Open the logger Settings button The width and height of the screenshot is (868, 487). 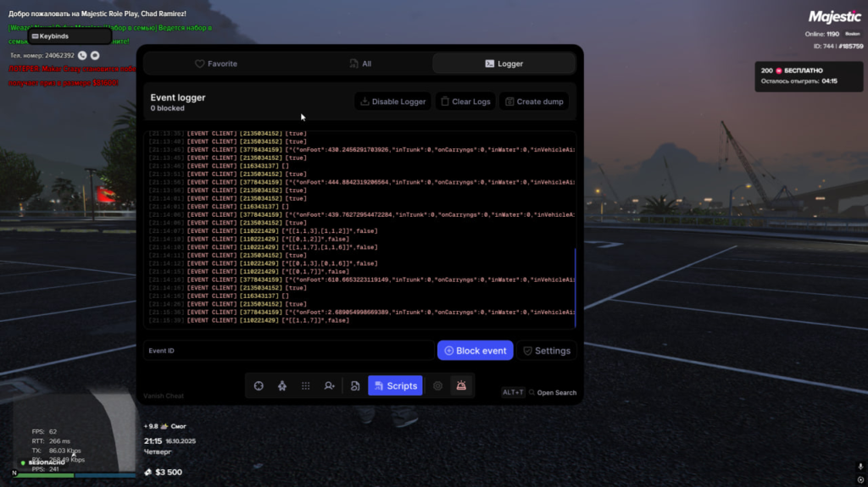(545, 351)
